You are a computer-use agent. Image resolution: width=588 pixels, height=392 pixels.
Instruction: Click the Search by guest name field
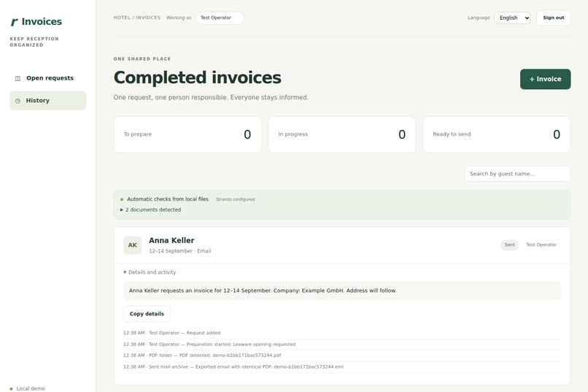point(517,174)
